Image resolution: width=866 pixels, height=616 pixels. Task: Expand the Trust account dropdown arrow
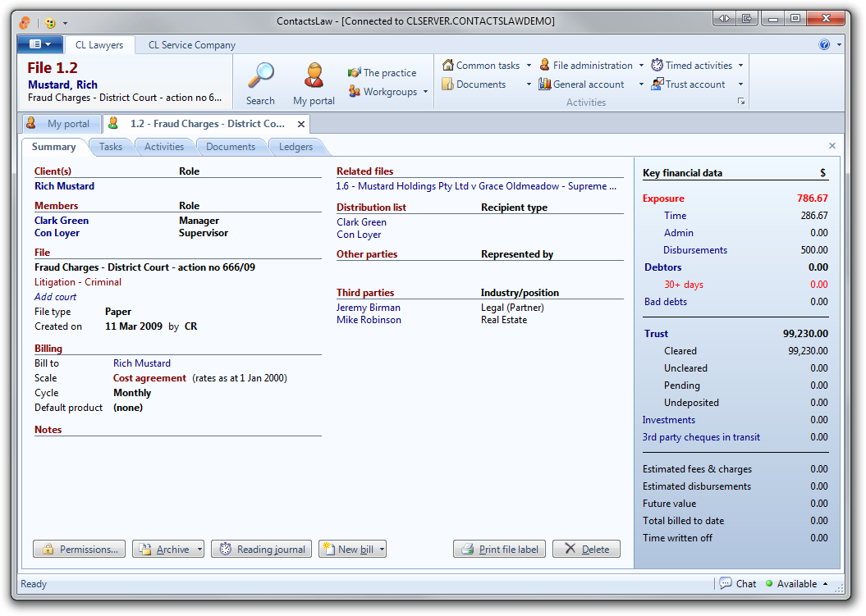[740, 84]
